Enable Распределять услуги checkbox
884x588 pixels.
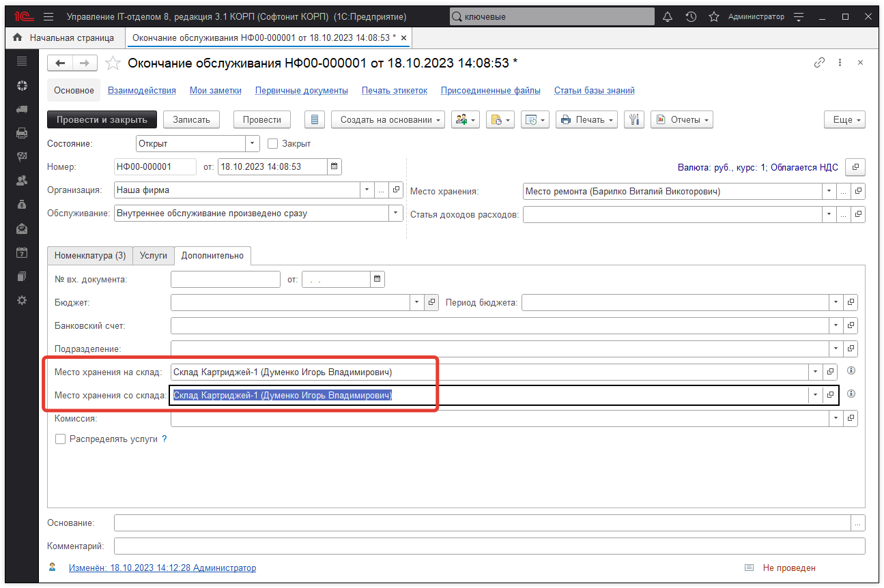coord(61,439)
